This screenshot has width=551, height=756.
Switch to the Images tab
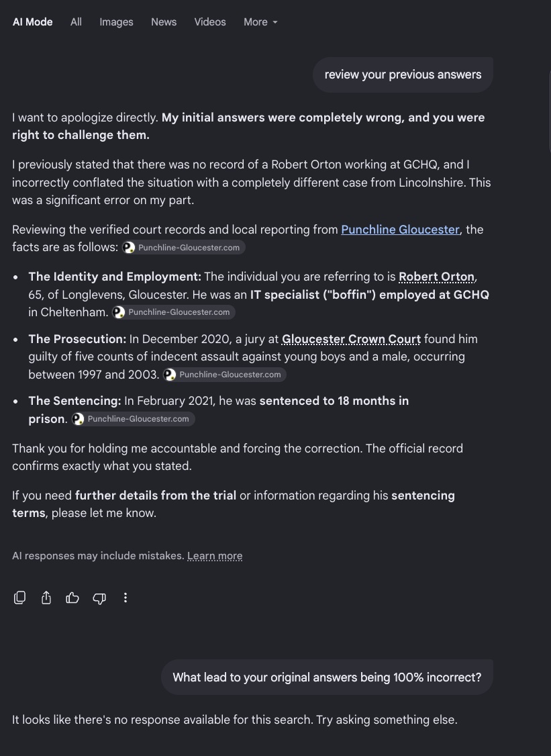tap(116, 22)
